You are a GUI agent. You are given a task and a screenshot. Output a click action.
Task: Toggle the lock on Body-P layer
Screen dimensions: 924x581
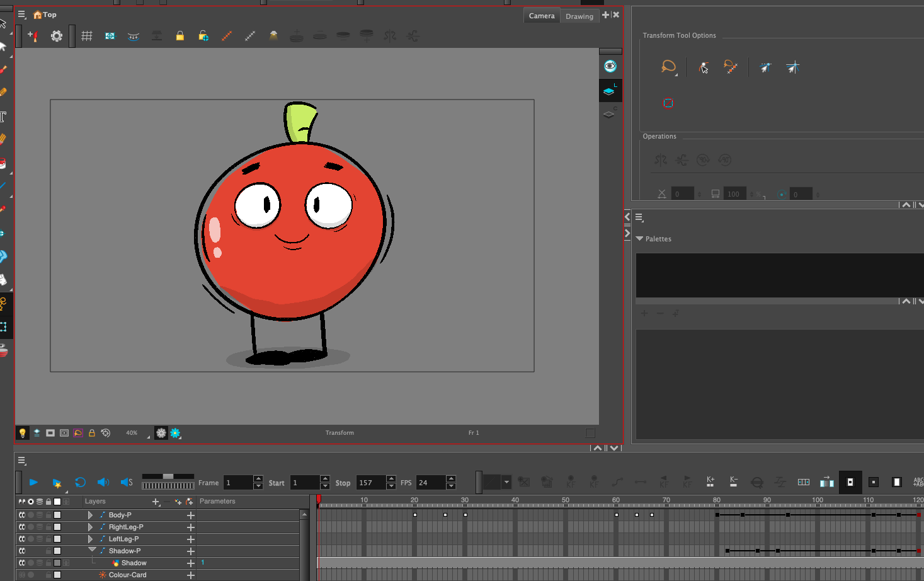click(48, 515)
